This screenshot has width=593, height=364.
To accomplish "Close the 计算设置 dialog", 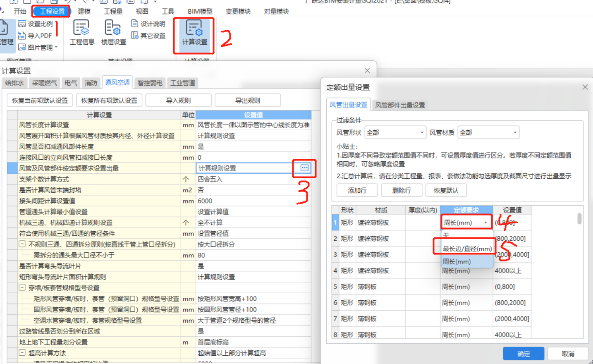I will tap(367, 70).
